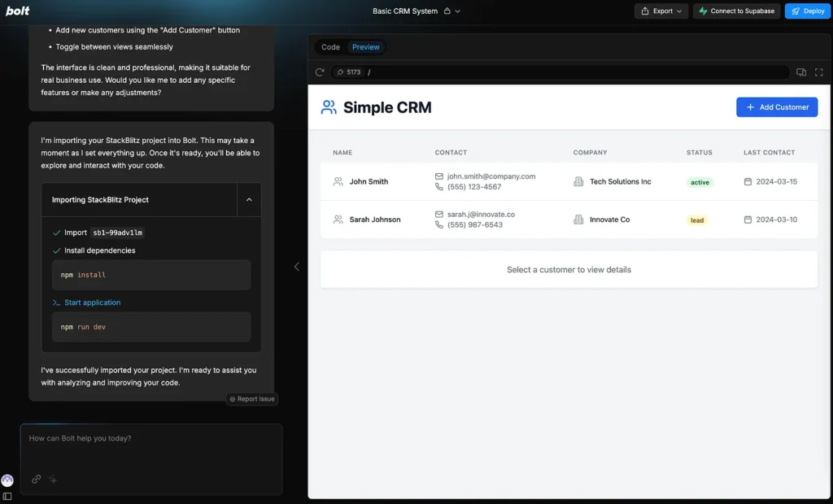Click the Innovate Co company name
Viewport: 833px width, 504px height.
tap(609, 219)
